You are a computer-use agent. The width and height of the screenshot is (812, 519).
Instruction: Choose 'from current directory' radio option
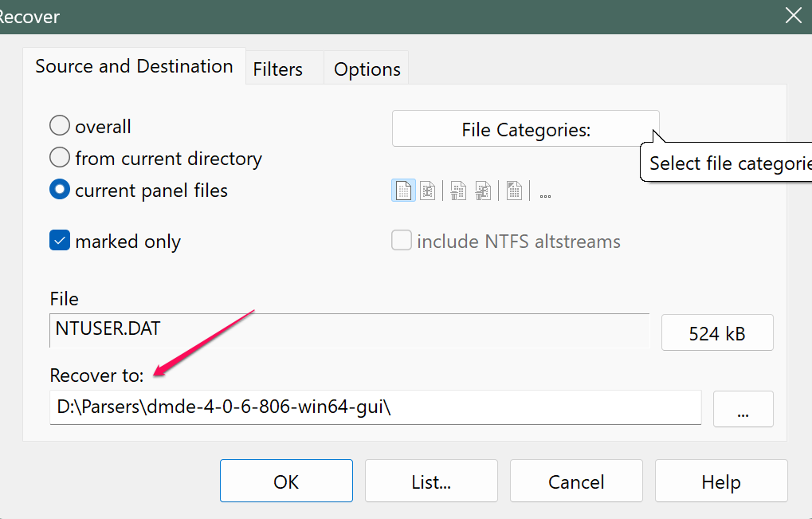click(x=60, y=159)
